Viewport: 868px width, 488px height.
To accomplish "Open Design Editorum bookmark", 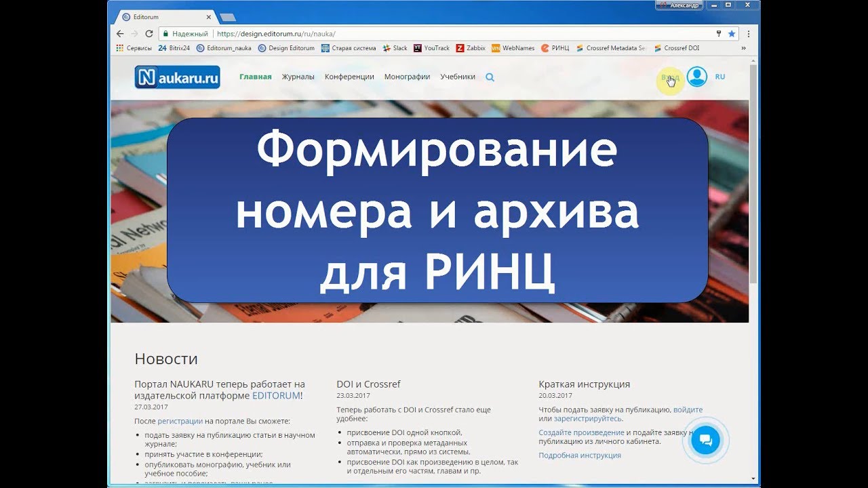I will (x=286, y=48).
